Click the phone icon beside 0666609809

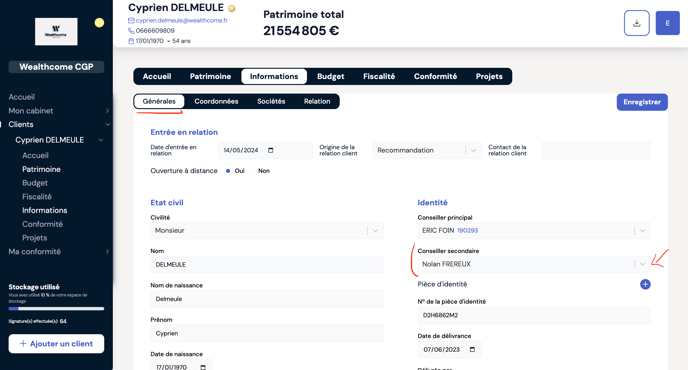(x=131, y=31)
